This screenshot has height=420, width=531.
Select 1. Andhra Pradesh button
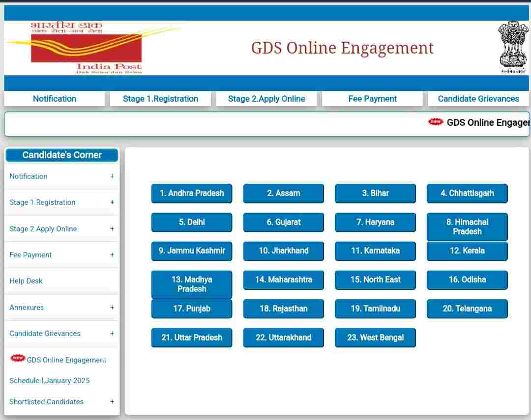coord(192,193)
